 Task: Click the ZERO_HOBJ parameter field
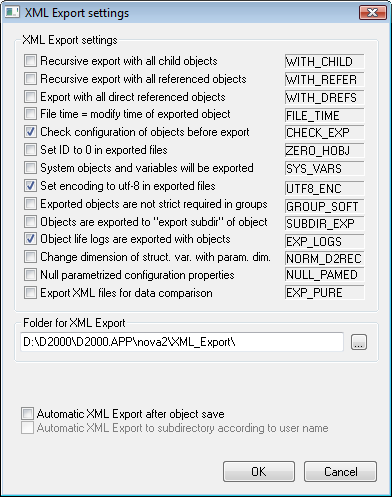pyautogui.click(x=324, y=151)
